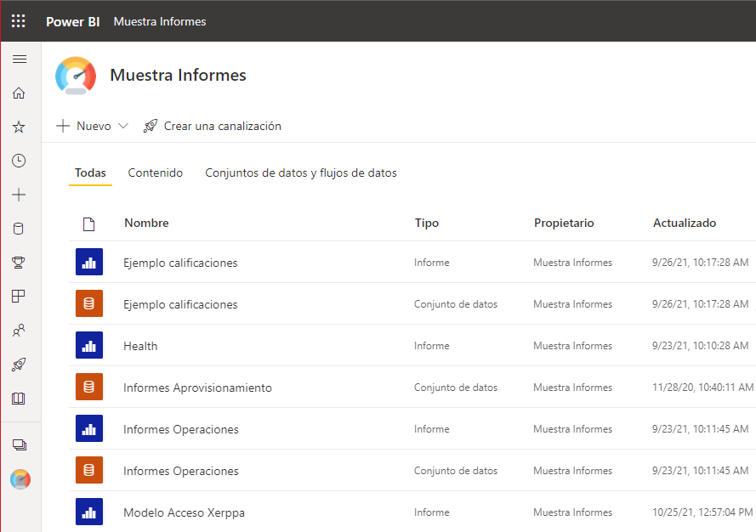Open Deployment pipelines rocket icon in sidebar
This screenshot has height=532, width=756.
(19, 365)
